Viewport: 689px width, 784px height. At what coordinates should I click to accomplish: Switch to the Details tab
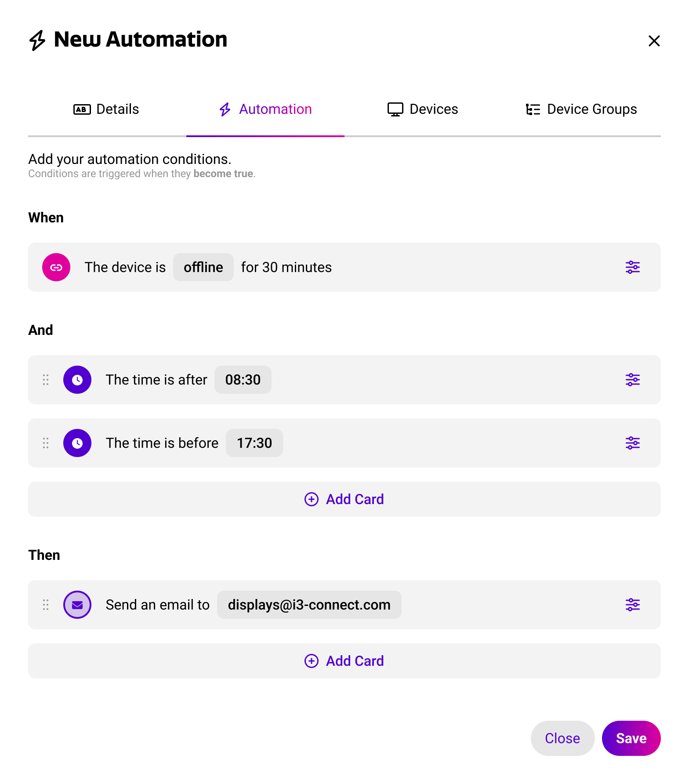pyautogui.click(x=107, y=109)
